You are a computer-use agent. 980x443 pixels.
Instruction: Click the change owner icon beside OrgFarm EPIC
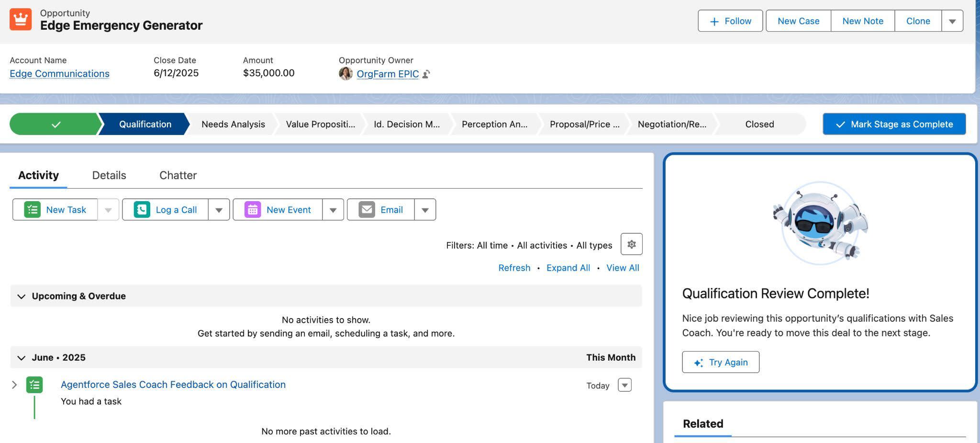click(x=426, y=74)
